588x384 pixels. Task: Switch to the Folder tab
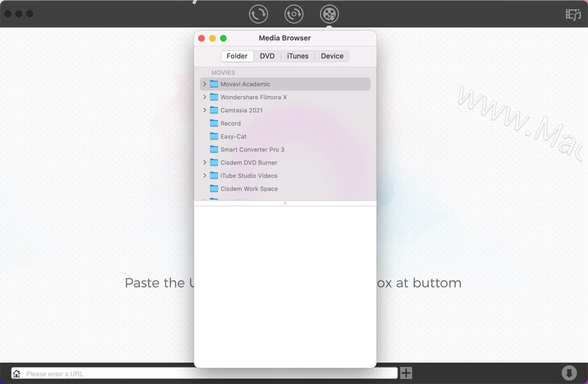coord(237,56)
